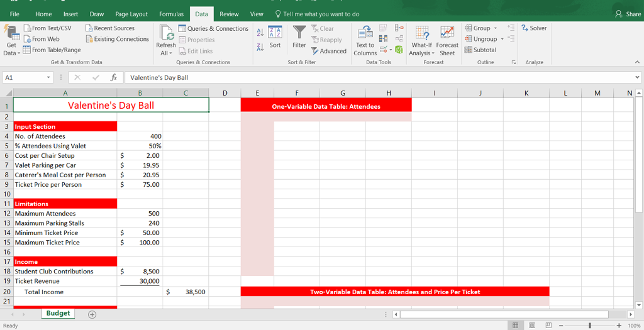
Task: Click the Subtotal outline command
Action: tap(480, 50)
